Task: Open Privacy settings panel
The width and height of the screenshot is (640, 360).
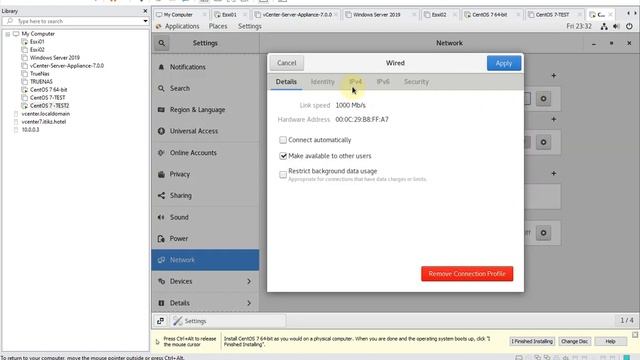Action: 205,174
